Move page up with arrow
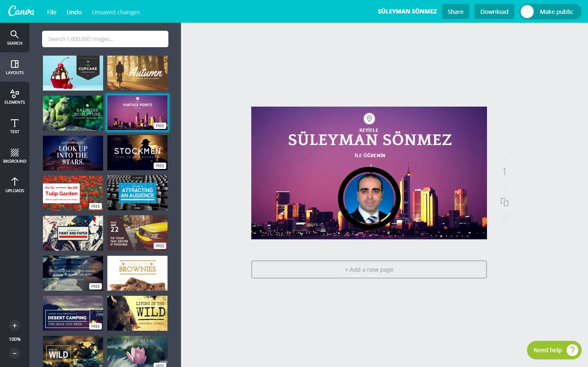 [x=504, y=160]
